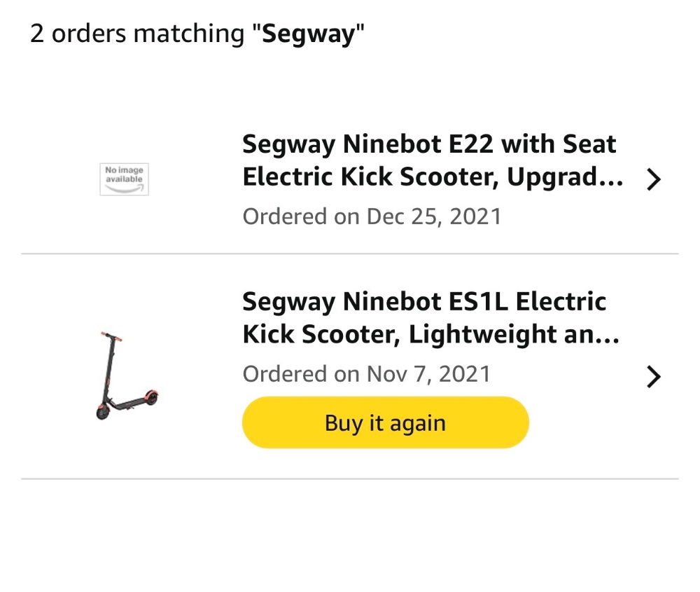Click the Amazon smile logo in placeholder
Screen dimensions: 700x592
tap(124, 188)
